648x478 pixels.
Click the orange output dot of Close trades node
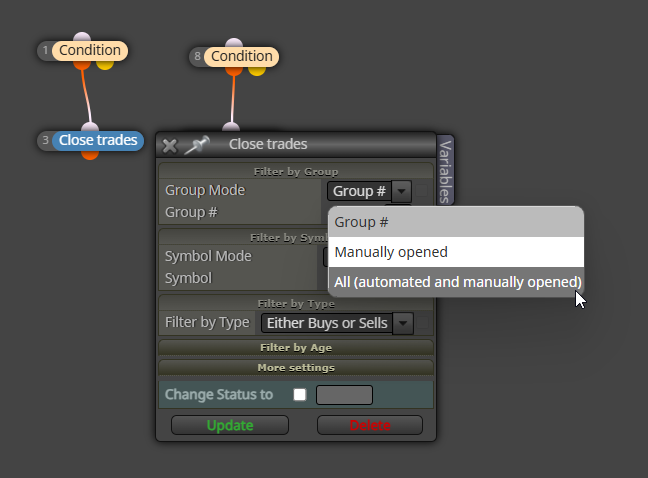(x=90, y=155)
